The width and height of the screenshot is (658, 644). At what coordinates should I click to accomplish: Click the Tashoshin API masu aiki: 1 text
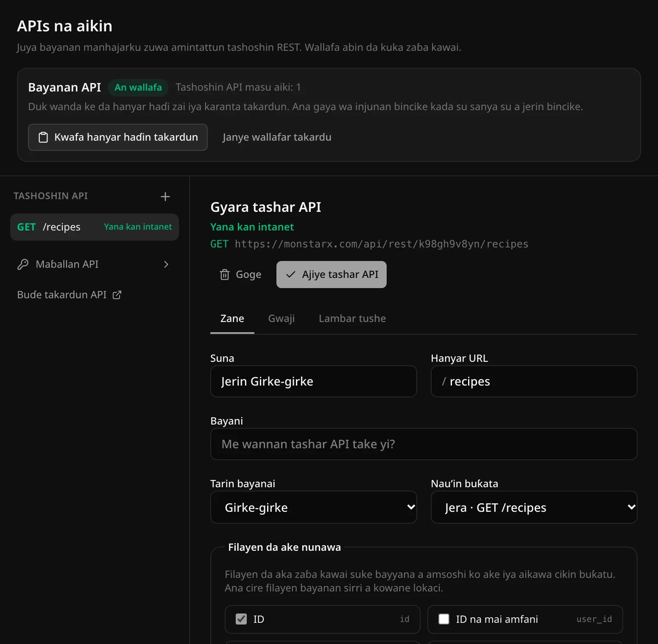pos(238,87)
